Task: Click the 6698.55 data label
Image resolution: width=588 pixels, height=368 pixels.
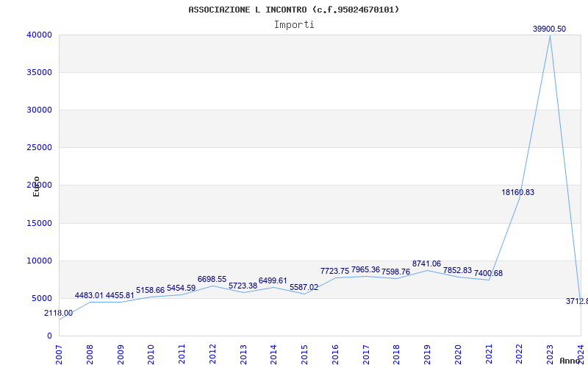Action: (212, 279)
